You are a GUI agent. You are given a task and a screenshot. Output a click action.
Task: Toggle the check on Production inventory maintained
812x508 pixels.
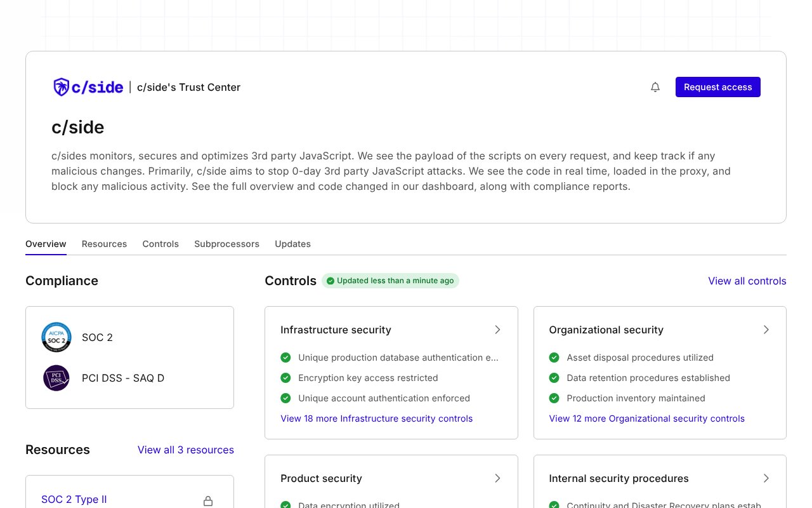[554, 398]
